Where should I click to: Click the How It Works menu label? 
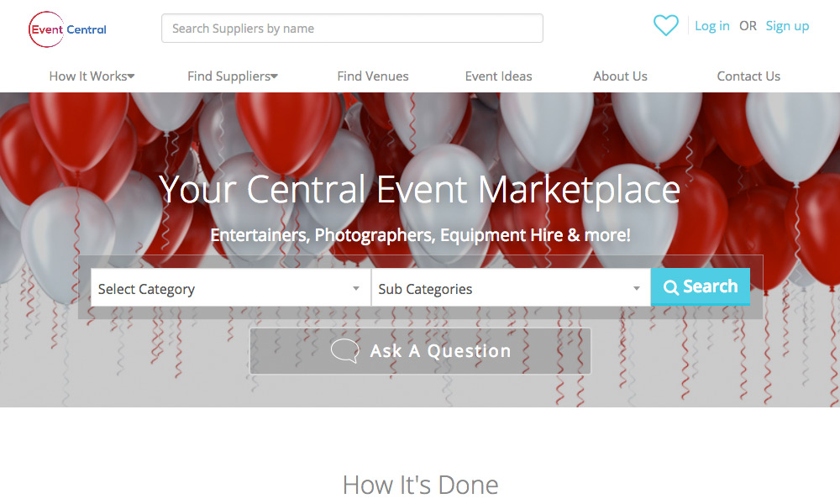click(x=87, y=76)
